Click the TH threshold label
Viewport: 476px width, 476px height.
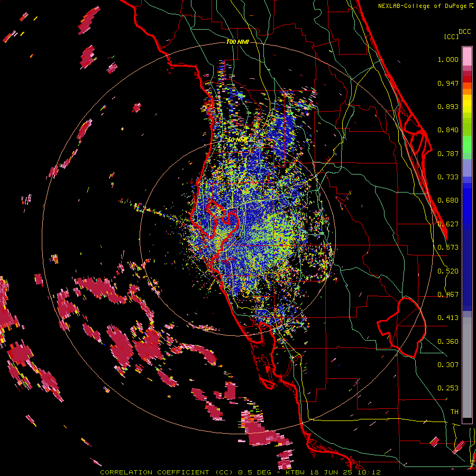pyautogui.click(x=454, y=412)
